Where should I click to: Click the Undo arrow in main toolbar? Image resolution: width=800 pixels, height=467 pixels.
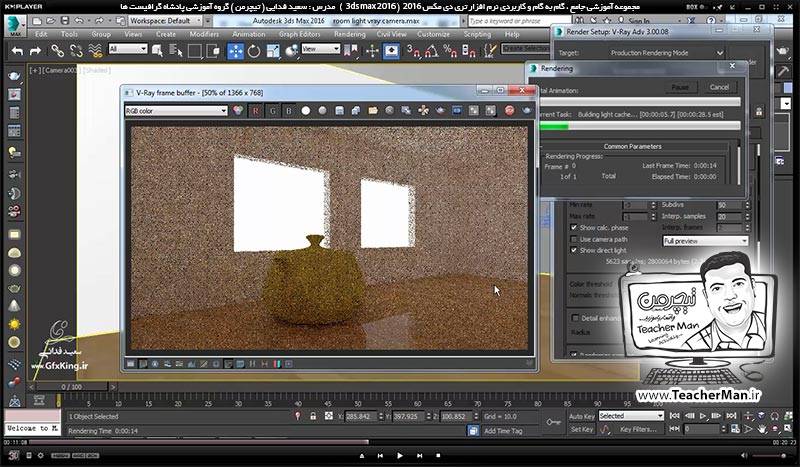(17, 51)
